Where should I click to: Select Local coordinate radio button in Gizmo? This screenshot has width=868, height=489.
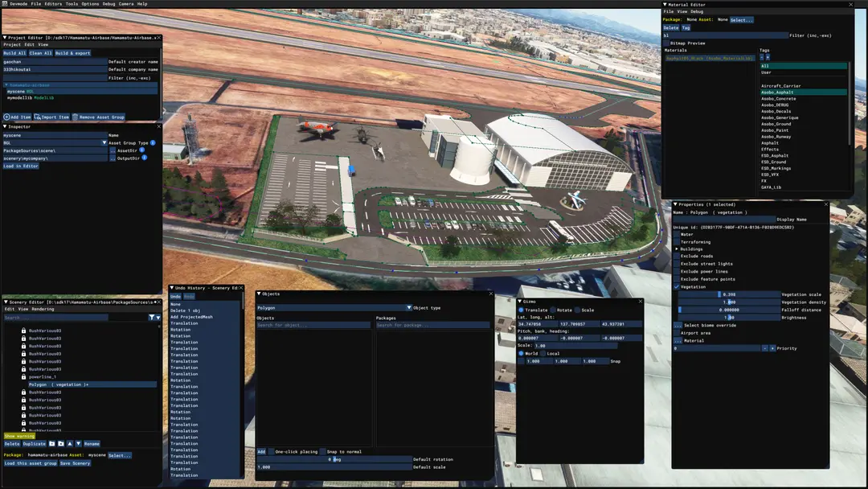coord(542,353)
